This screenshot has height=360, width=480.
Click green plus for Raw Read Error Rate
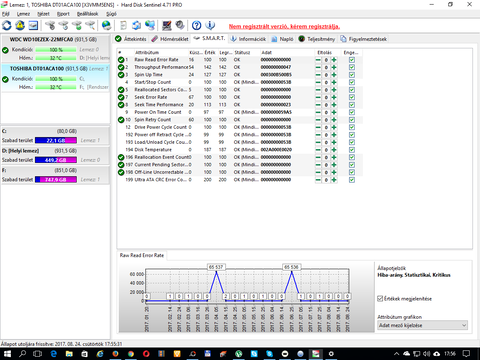[x=334, y=60]
